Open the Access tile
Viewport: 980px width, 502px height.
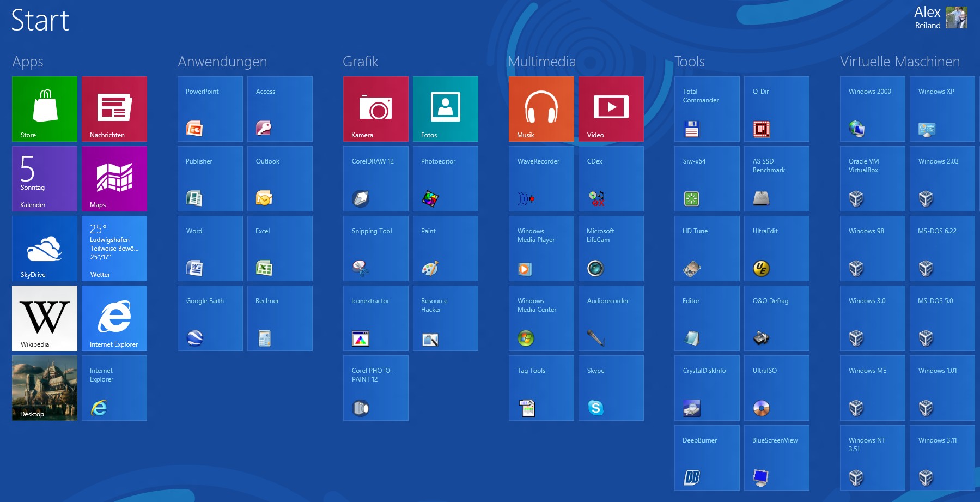[x=280, y=109]
